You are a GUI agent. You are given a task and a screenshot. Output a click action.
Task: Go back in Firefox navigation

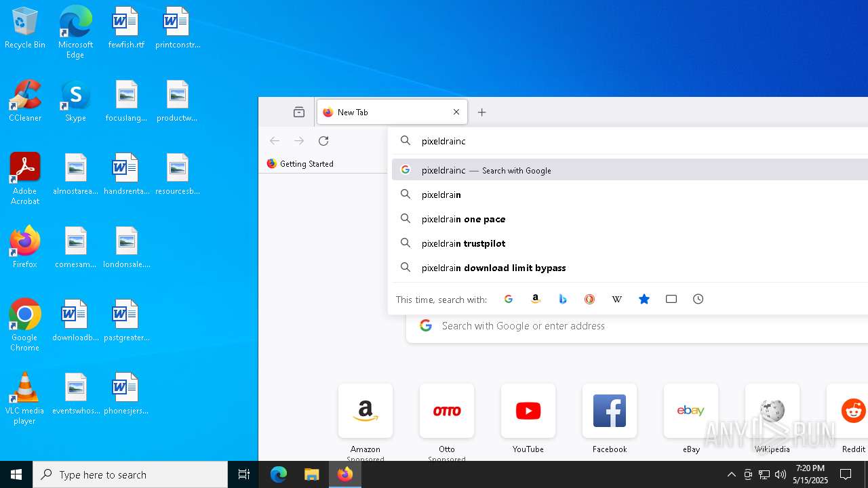pyautogui.click(x=275, y=141)
